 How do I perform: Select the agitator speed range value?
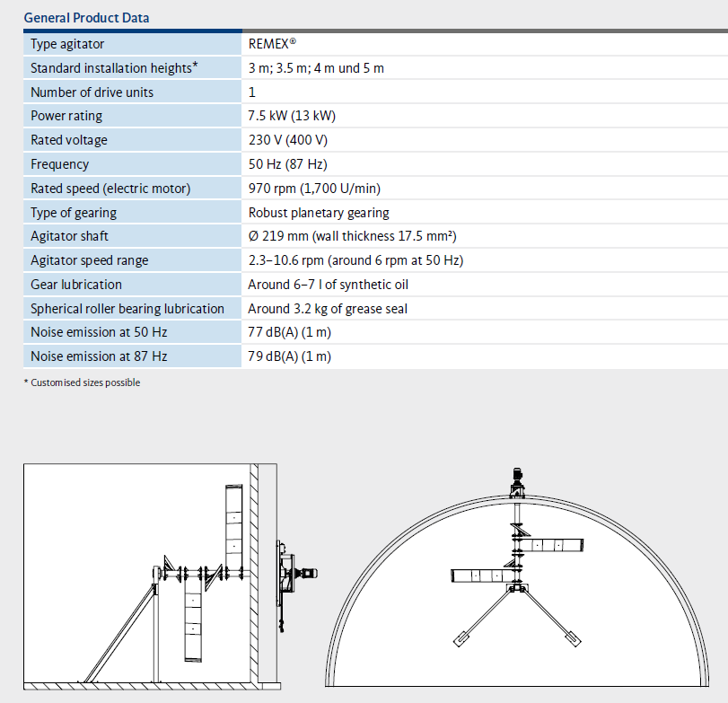coord(355,260)
